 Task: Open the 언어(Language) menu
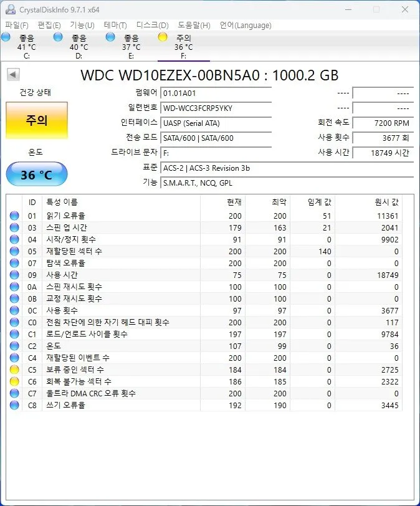[x=245, y=25]
